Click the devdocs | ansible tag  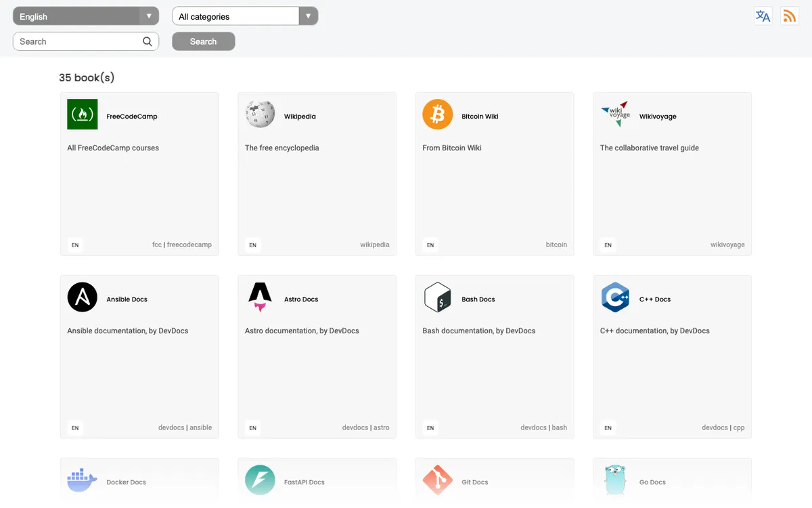click(x=185, y=427)
